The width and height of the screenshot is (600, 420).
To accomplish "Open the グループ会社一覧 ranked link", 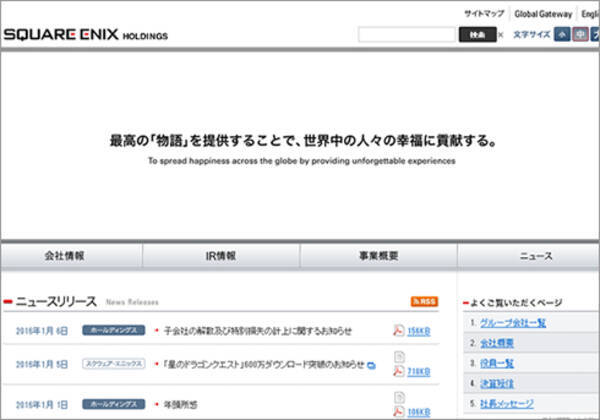I will click(x=513, y=323).
